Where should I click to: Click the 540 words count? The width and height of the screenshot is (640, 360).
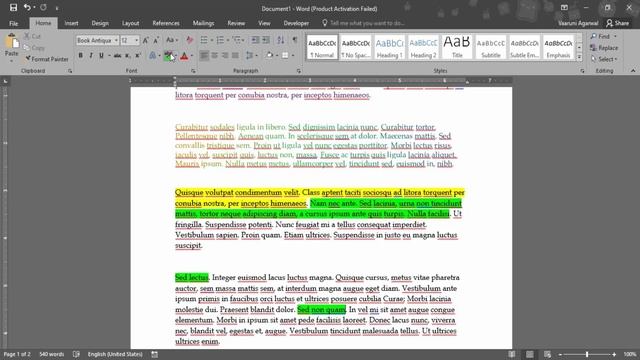[x=51, y=354]
